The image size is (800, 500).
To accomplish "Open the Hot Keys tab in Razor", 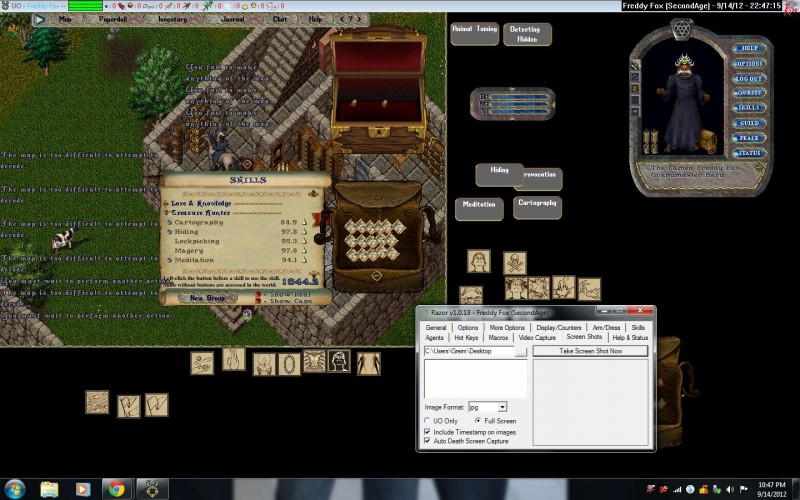I will tap(466, 338).
